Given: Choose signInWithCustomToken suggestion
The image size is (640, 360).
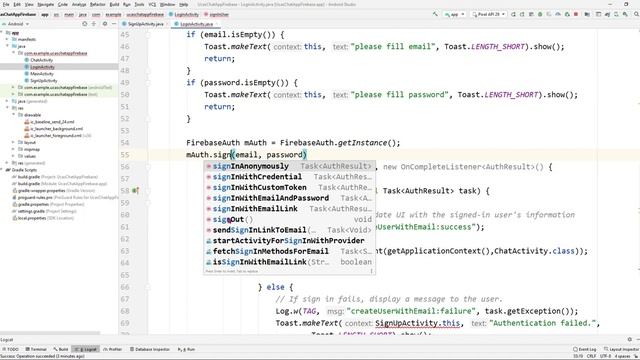Looking at the screenshot, I should [x=289, y=187].
